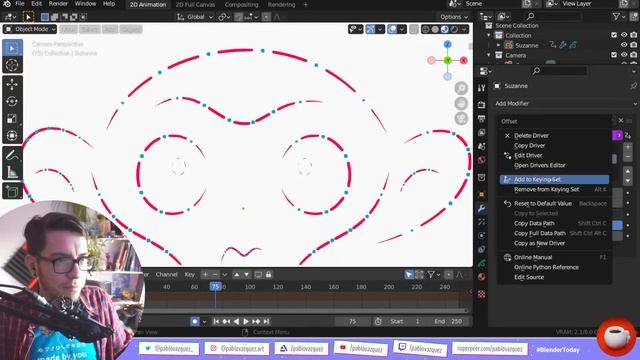Click the Blender logo icon
The image size is (640, 360).
click(x=7, y=4)
